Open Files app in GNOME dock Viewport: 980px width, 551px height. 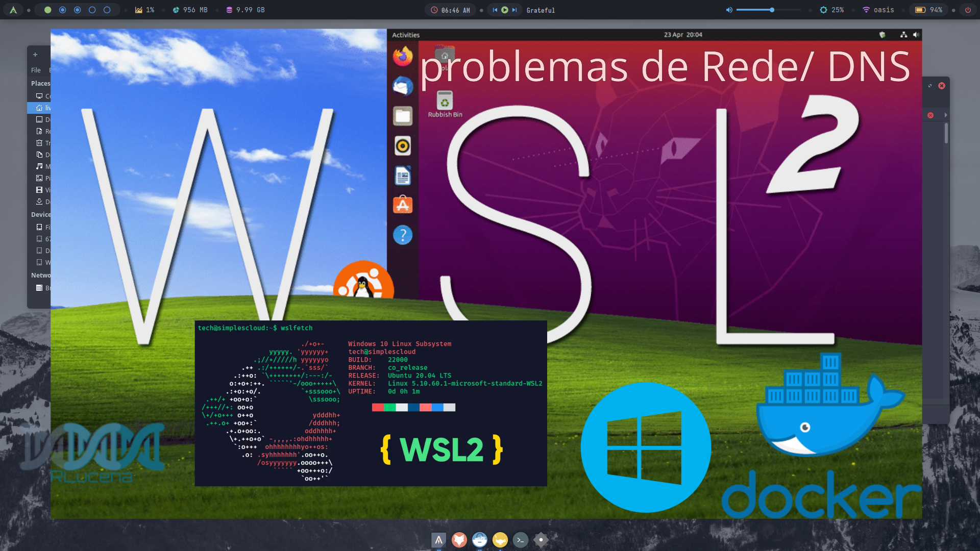[403, 116]
